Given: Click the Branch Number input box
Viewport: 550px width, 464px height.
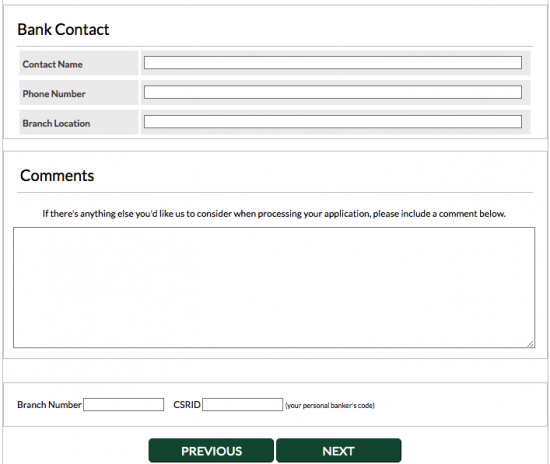Looking at the screenshot, I should (123, 404).
